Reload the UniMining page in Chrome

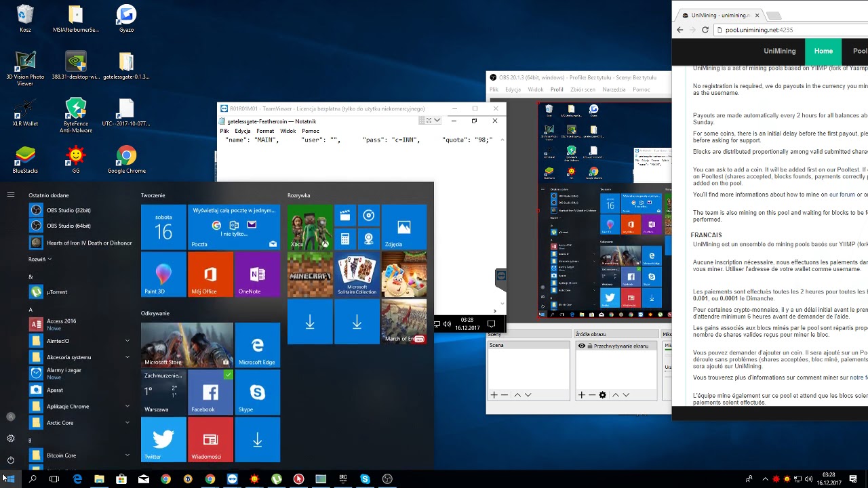705,30
